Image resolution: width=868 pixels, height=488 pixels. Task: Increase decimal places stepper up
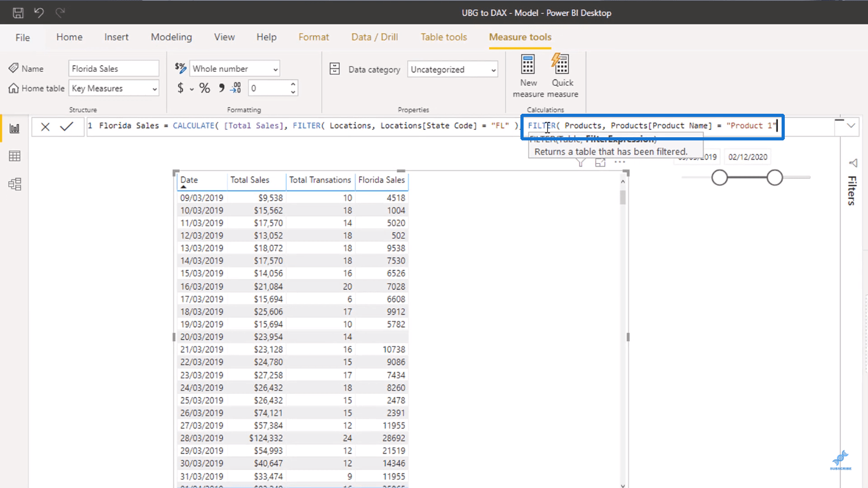point(293,84)
